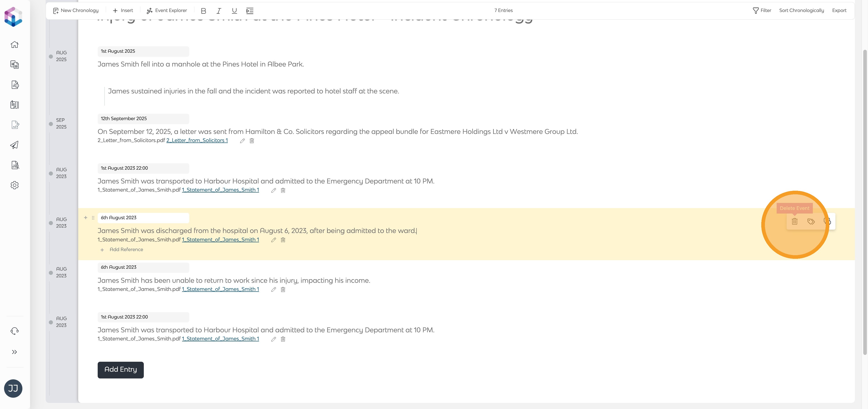Click the home icon in sidebar

pyautogui.click(x=14, y=45)
